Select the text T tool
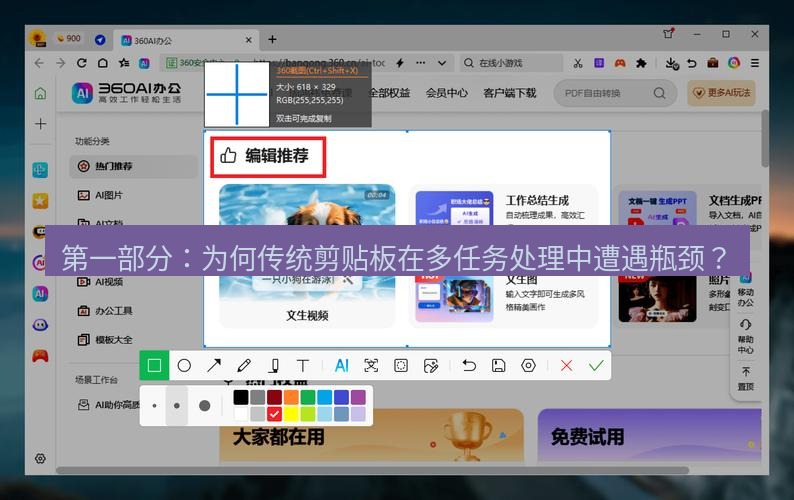This screenshot has width=794, height=500. coord(303,365)
